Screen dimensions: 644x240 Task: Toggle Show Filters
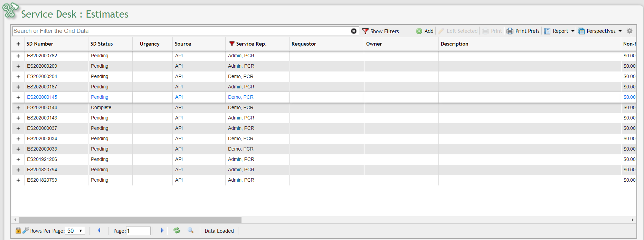(x=380, y=31)
